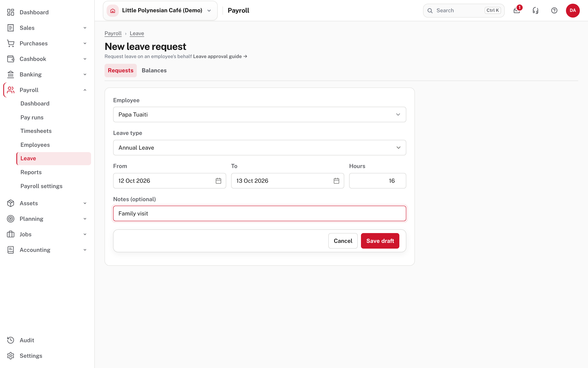Screen dimensions: 588x368
Task: Click the Jobs briefcase icon
Action: pyautogui.click(x=10, y=234)
